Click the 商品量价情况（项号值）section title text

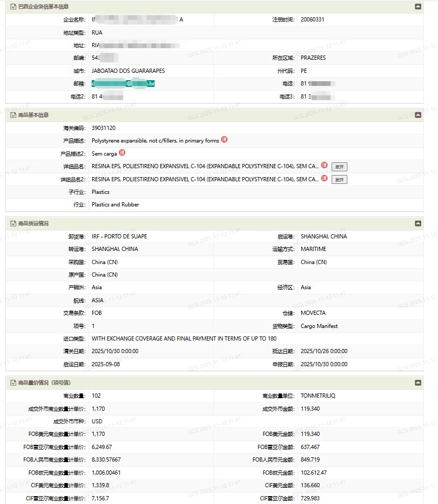pos(44,383)
